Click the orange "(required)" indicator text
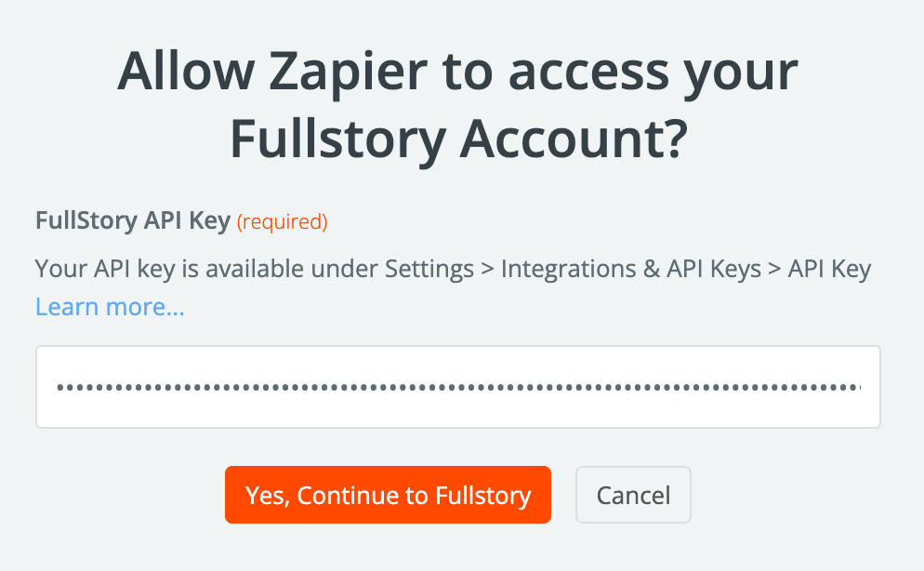The image size is (924, 571). 282,222
